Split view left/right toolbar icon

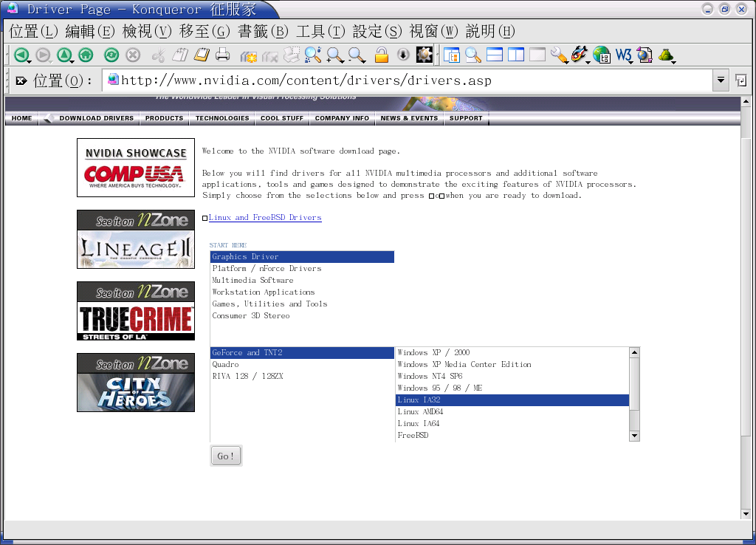point(516,55)
